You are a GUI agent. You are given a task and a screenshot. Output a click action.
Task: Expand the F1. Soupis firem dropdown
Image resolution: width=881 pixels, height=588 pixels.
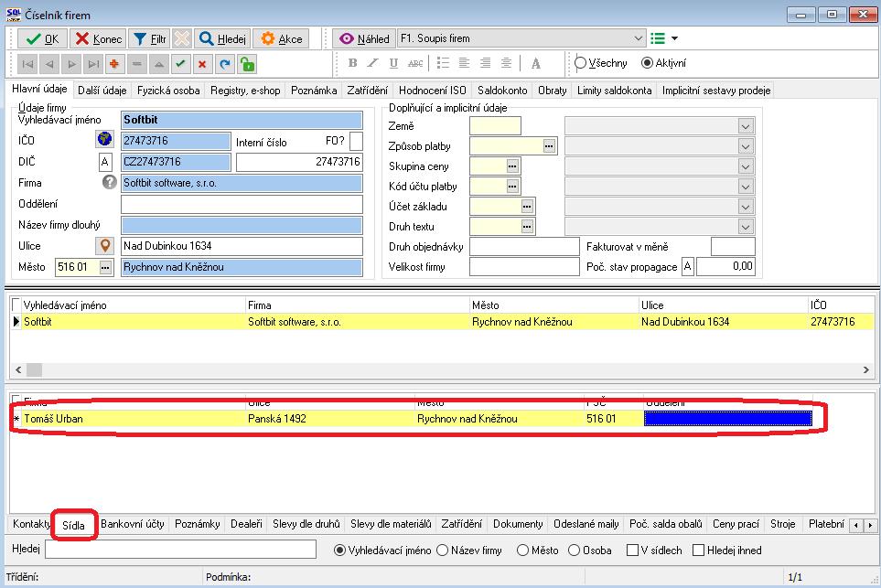639,38
